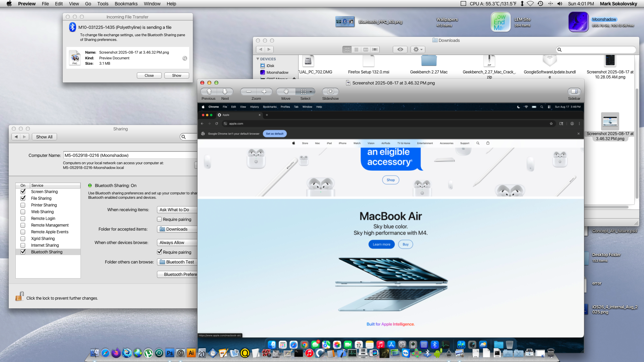Open the Tools menu
This screenshot has width=644, height=362.
(103, 4)
